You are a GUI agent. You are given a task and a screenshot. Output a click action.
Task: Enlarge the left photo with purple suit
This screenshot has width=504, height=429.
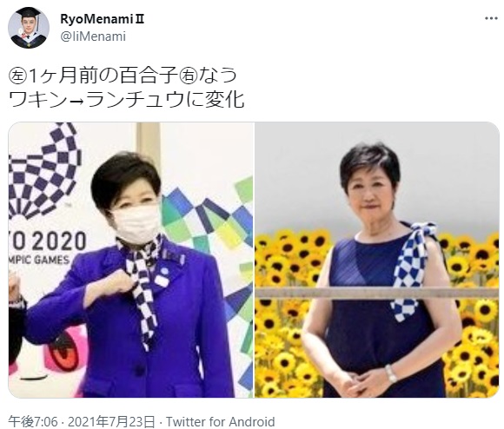point(131,260)
